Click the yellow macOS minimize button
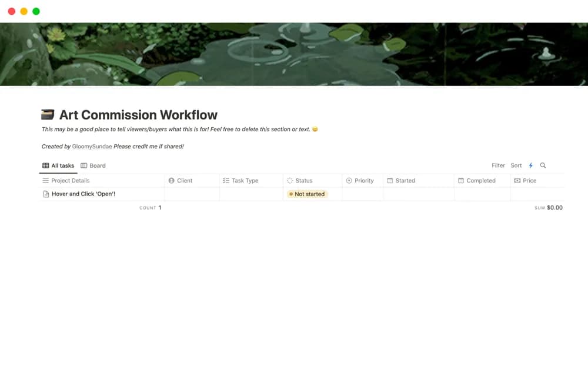 [24, 11]
